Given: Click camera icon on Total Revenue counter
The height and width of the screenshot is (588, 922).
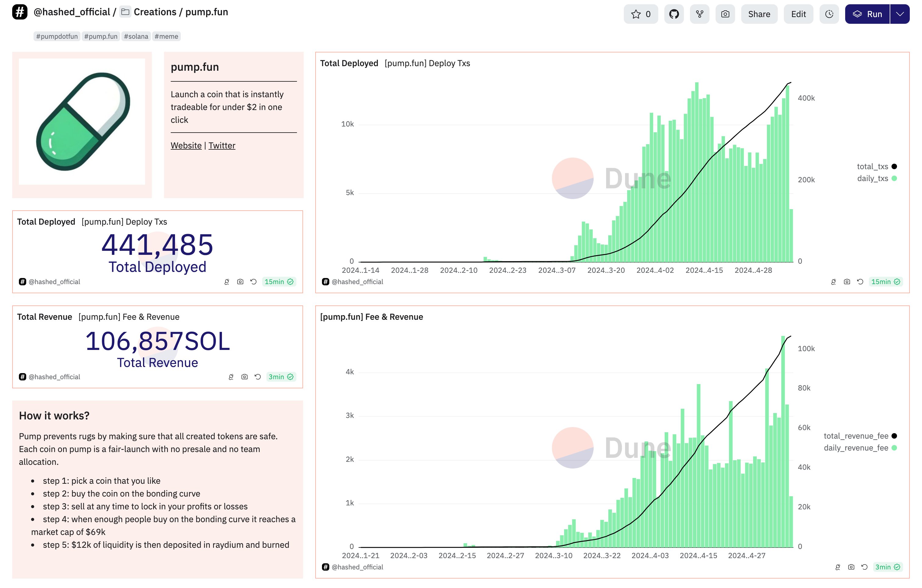Looking at the screenshot, I should coord(244,377).
